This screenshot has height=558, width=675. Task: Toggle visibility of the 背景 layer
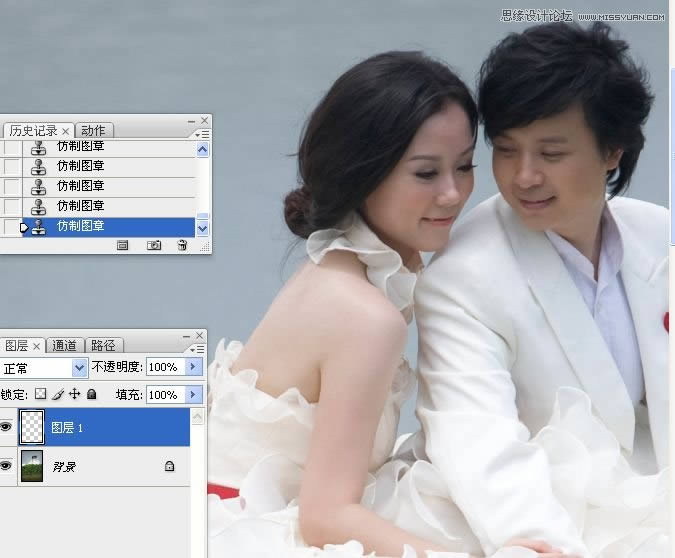[x=6, y=466]
